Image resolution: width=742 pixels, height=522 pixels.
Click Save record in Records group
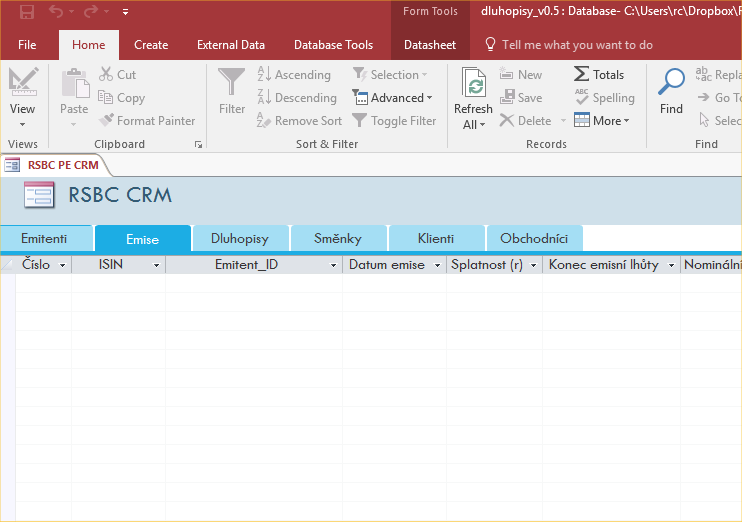521,97
